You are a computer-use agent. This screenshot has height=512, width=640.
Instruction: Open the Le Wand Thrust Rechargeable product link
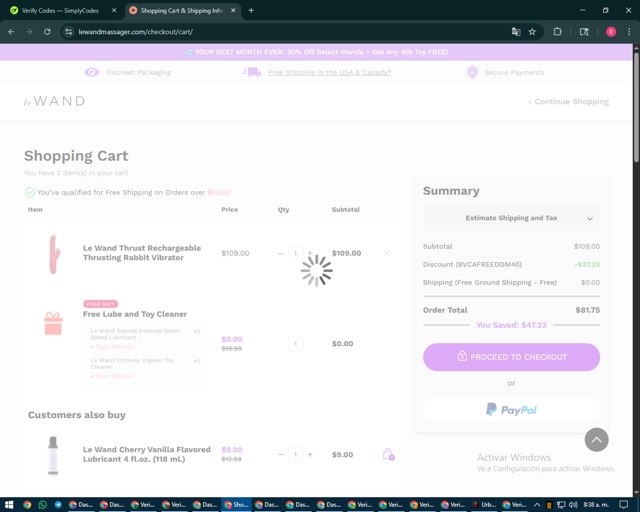click(142, 253)
